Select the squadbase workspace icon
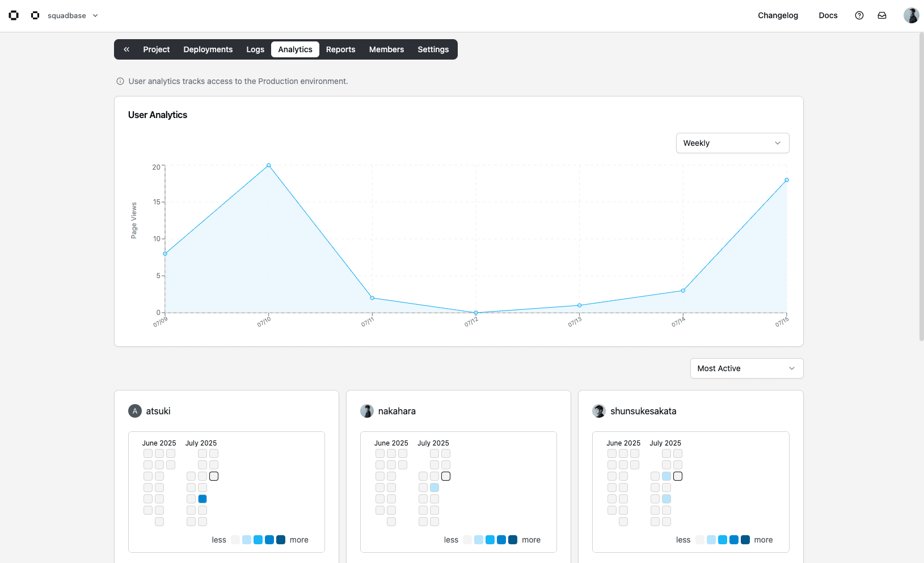The width and height of the screenshot is (924, 563). coord(35,15)
